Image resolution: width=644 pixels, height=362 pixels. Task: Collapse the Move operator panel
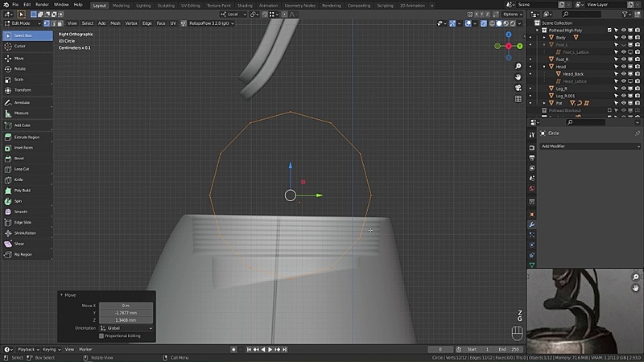(62, 295)
